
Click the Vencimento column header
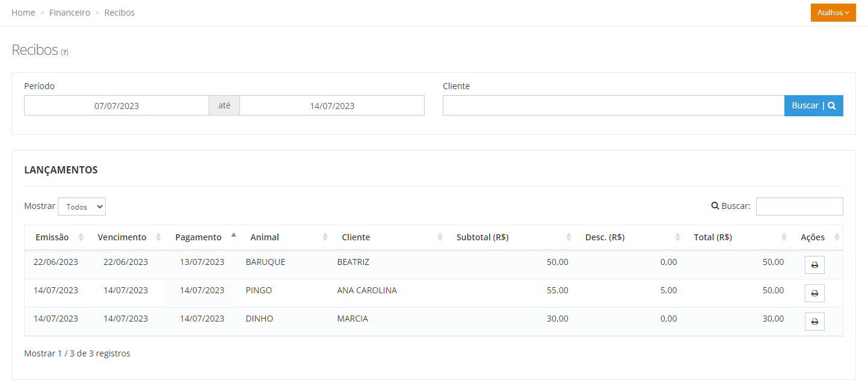coord(122,237)
